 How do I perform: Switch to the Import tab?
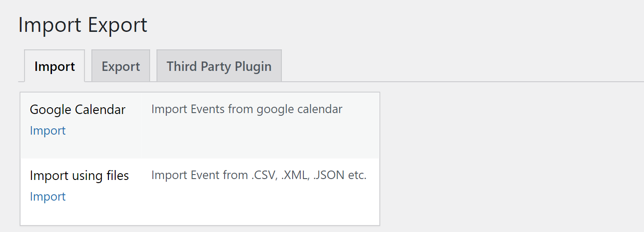click(55, 66)
